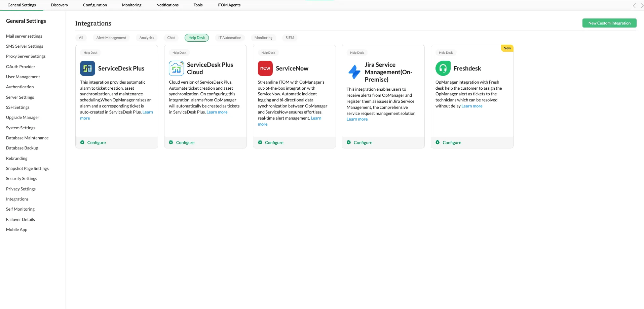Open Security Settings in sidebar
Image resolution: width=644 pixels, height=309 pixels.
click(22, 179)
